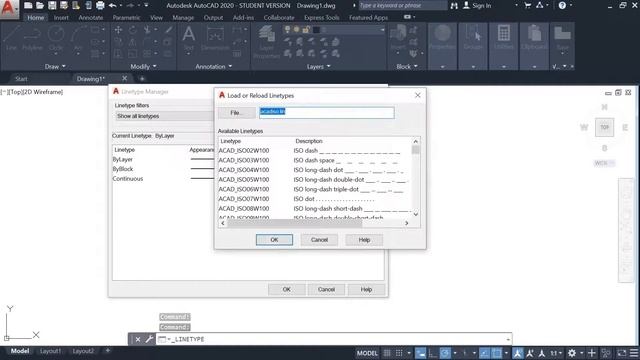640x360 pixels.
Task: Click Cancel in Load or Reload Linetypes dialog
Action: (x=319, y=240)
